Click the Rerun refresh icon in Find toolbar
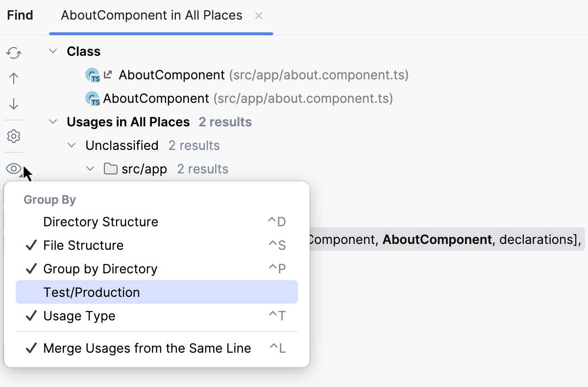588x387 pixels. (x=14, y=52)
